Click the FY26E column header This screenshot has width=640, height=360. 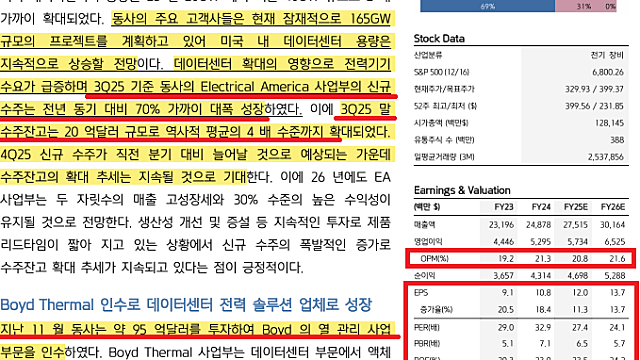point(613,207)
